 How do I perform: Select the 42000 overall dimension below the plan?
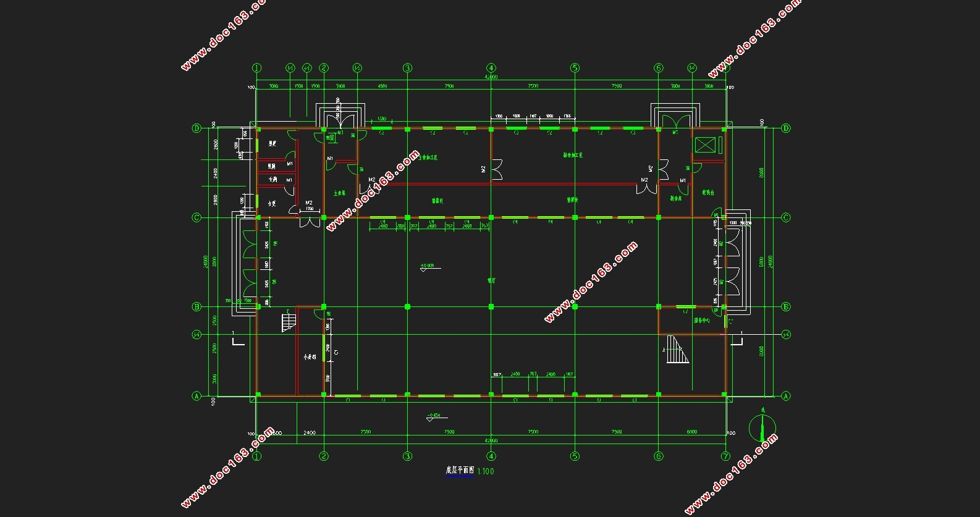click(491, 440)
